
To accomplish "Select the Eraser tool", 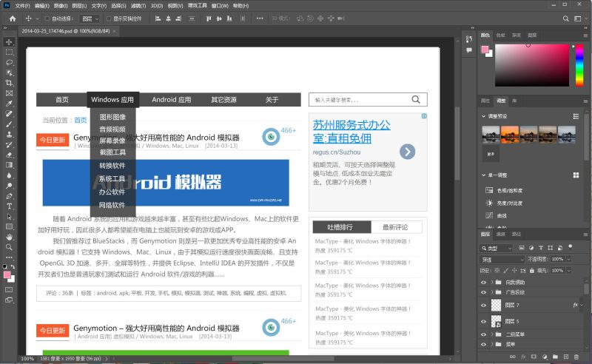I will [9, 155].
